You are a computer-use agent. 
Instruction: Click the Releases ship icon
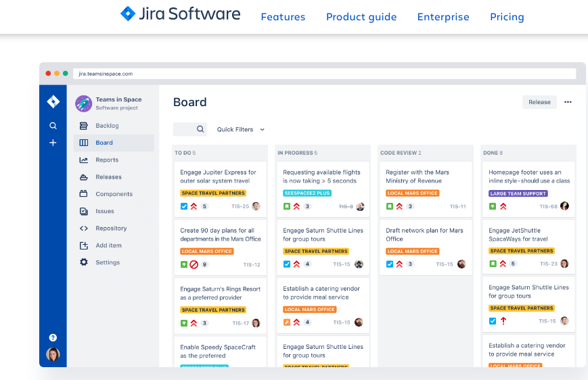click(84, 177)
